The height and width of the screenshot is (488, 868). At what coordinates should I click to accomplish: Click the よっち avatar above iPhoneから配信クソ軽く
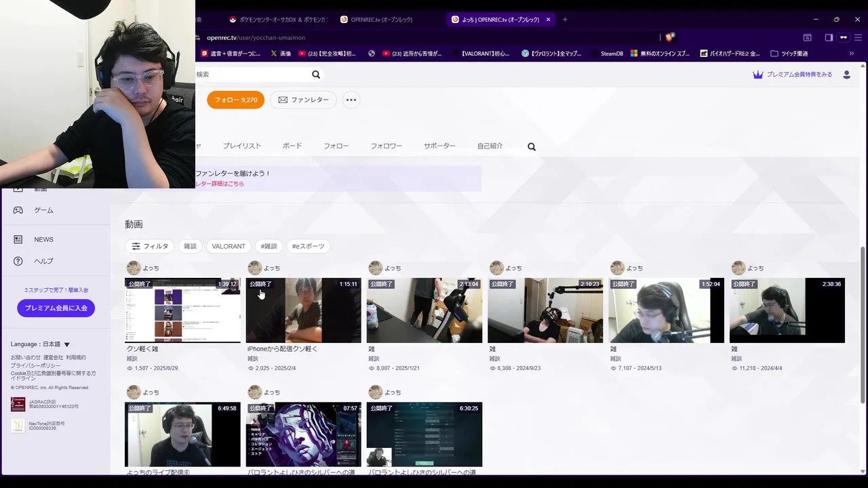[255, 268]
